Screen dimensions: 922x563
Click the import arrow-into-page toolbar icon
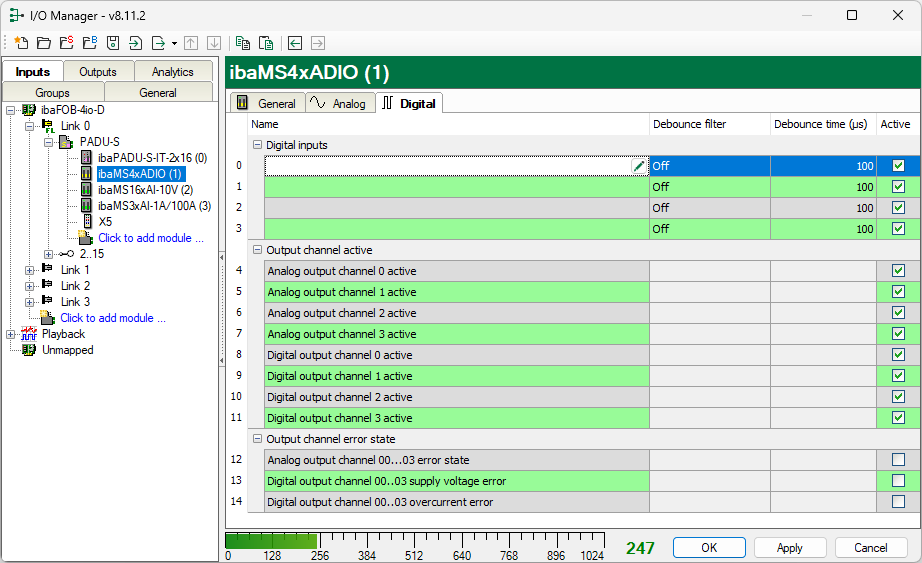coord(135,43)
